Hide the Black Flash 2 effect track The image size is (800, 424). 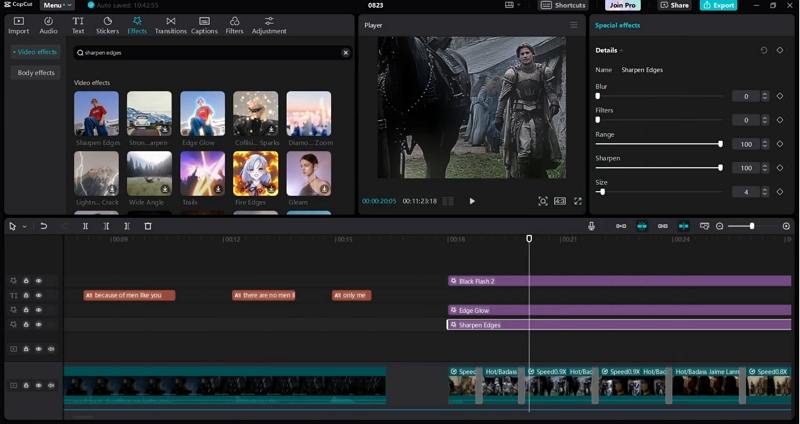click(x=39, y=281)
